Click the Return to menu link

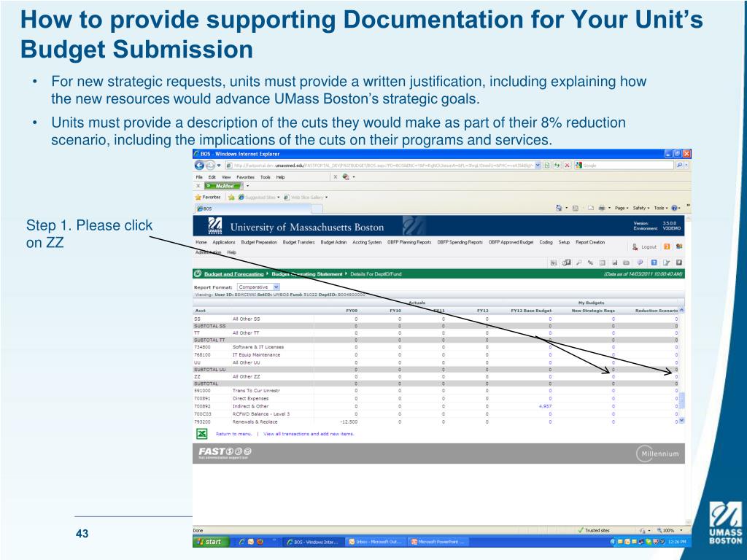coord(233,434)
